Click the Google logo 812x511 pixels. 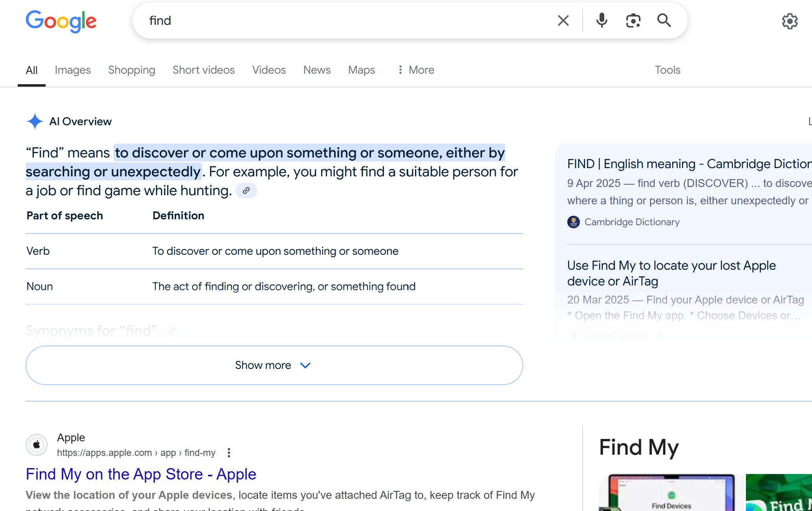(x=61, y=21)
